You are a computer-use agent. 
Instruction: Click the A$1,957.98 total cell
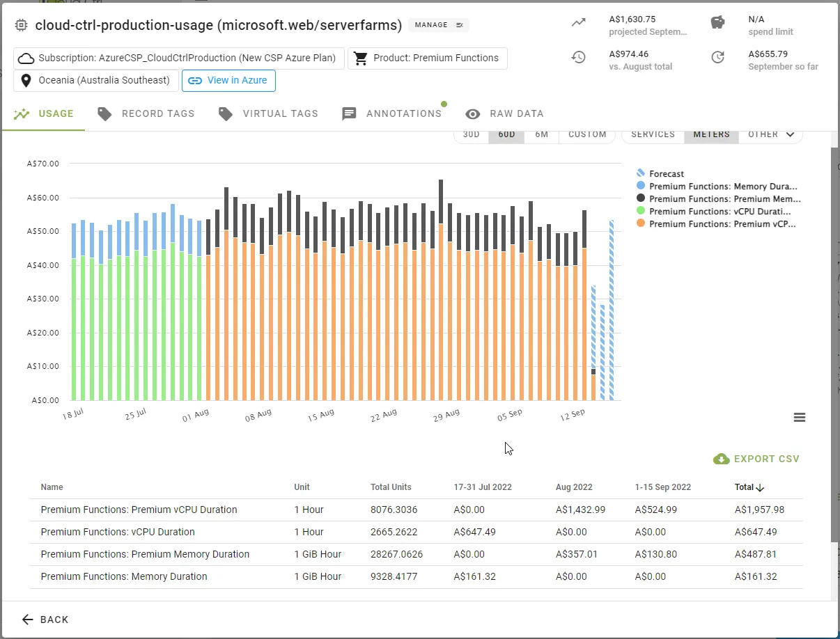[x=759, y=510]
